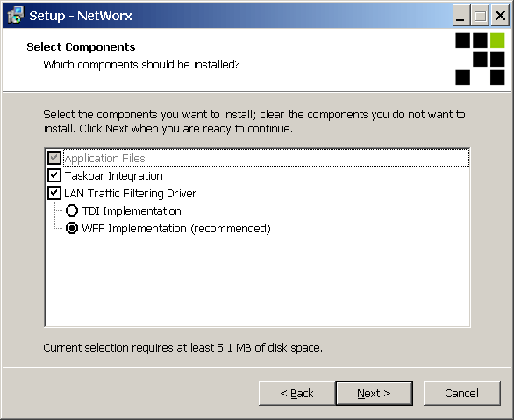Choose WFP Implementation (recommended) radio option

click(x=72, y=228)
